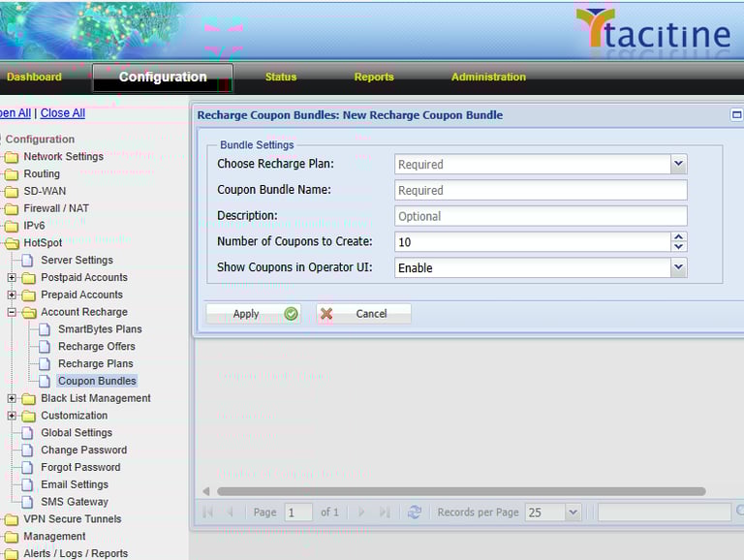
Task: Open Forgot Password page
Action: pos(80,467)
